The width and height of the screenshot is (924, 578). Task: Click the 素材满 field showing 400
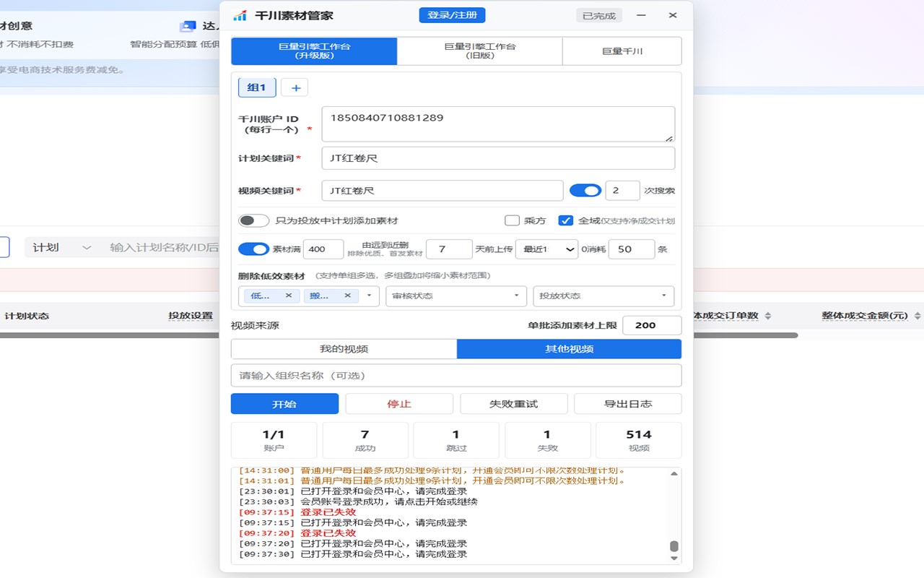coord(323,249)
